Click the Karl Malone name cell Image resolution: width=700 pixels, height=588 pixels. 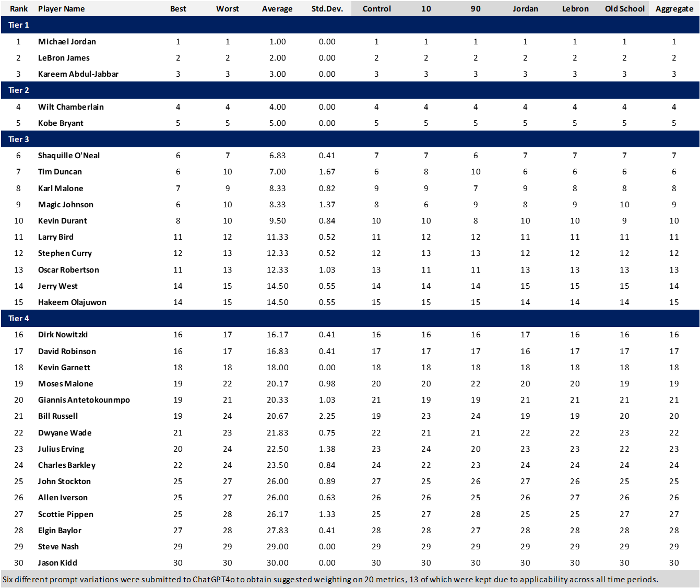click(61, 189)
